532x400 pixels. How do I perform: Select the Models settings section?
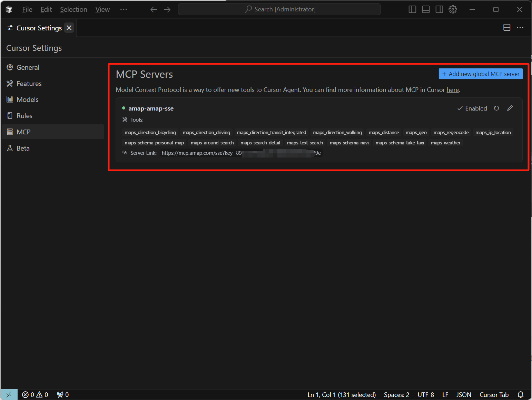(27, 99)
